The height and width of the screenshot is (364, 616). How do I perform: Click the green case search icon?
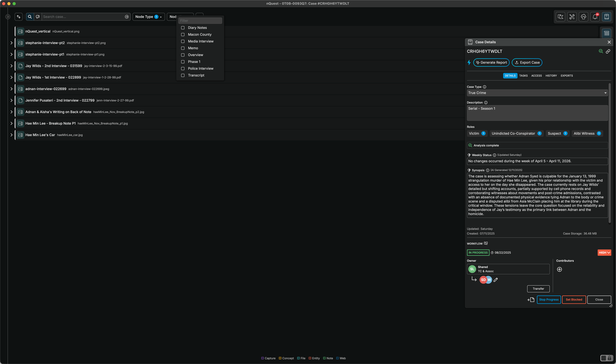(x=601, y=51)
